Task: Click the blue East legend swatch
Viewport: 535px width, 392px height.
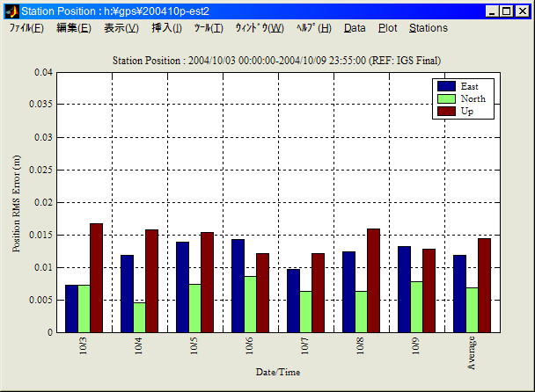Action: [446, 86]
